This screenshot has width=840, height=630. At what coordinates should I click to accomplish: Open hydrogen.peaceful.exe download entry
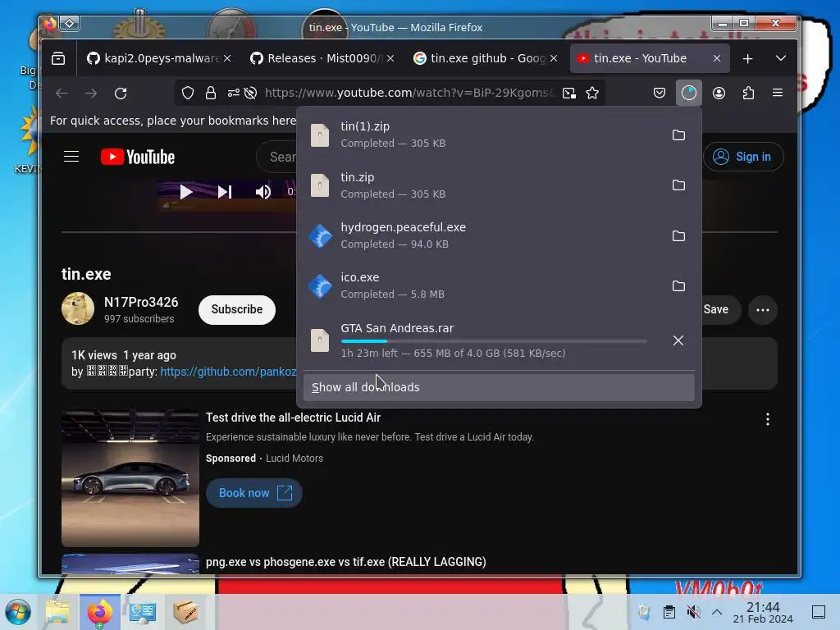pos(482,235)
